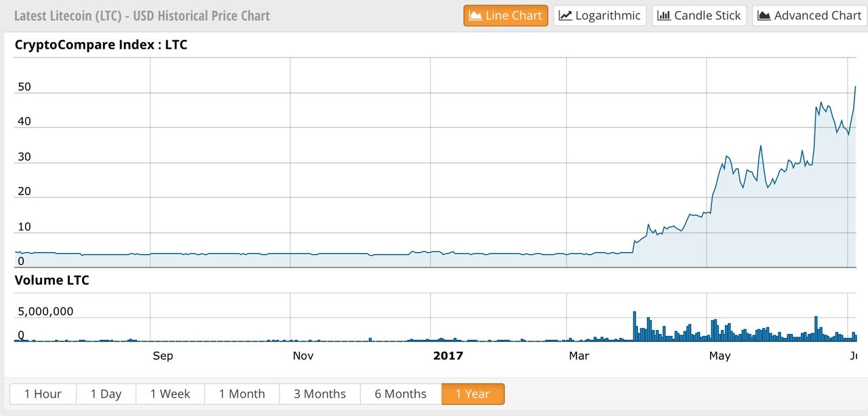This screenshot has height=416, width=868.
Task: Select the 6 Months time range
Action: point(401,394)
